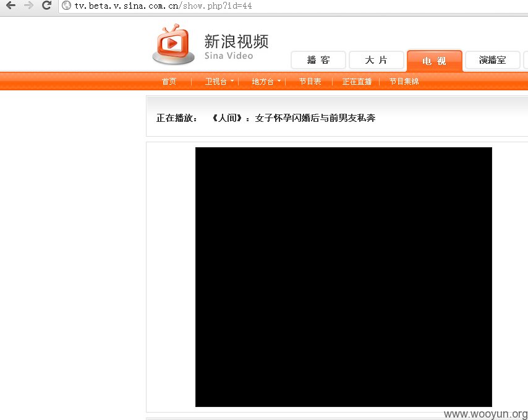This screenshot has height=420, width=528.
Task: Click the browser back arrow
Action: [x=11, y=6]
